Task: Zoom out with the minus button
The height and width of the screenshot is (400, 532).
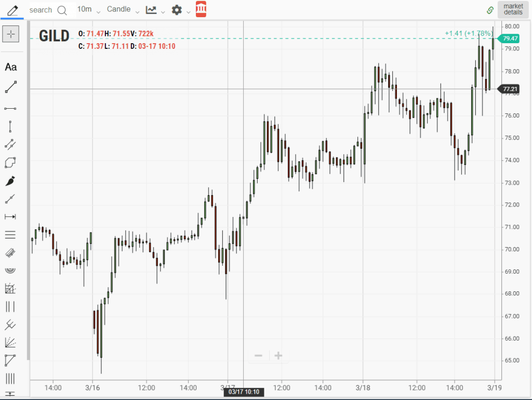Action: (x=258, y=356)
